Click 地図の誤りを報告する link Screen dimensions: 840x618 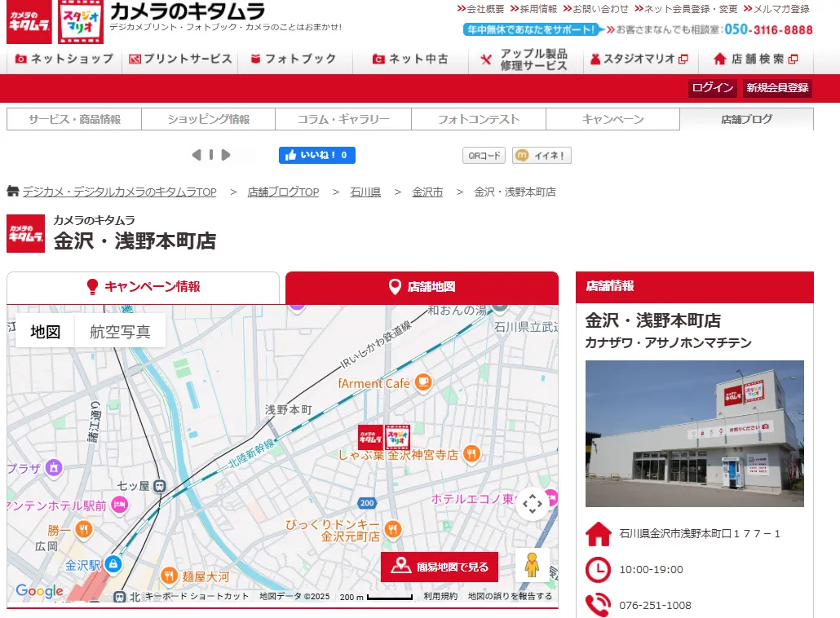(510, 596)
